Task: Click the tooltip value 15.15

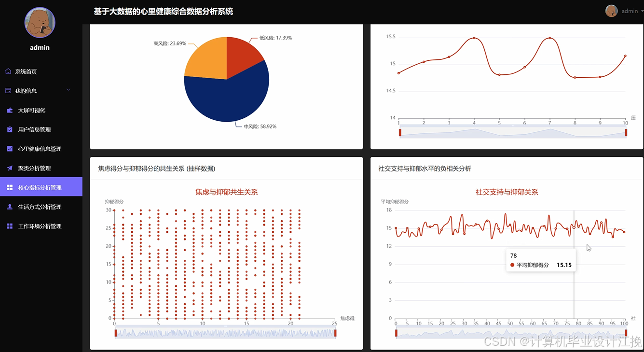Action: [564, 265]
